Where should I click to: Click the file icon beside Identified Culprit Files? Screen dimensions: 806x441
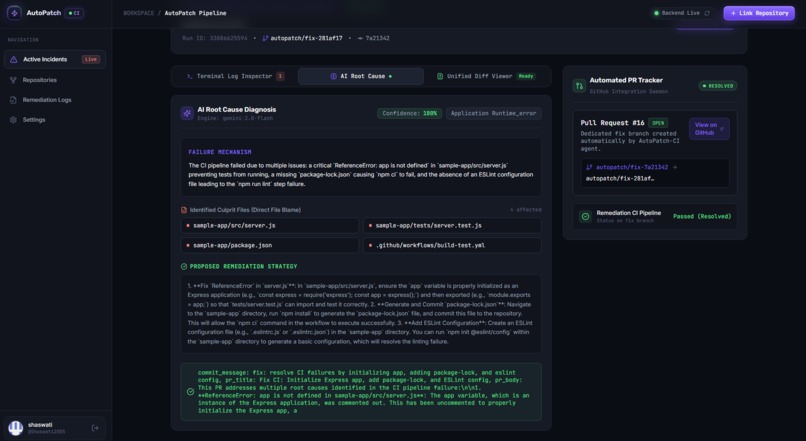click(184, 210)
